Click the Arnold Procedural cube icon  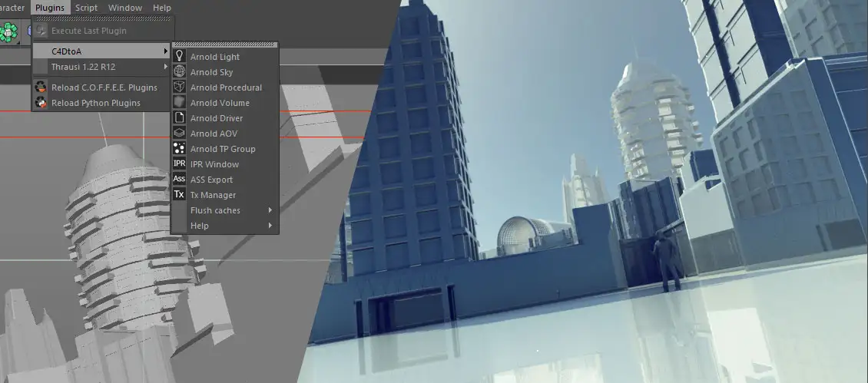(179, 87)
